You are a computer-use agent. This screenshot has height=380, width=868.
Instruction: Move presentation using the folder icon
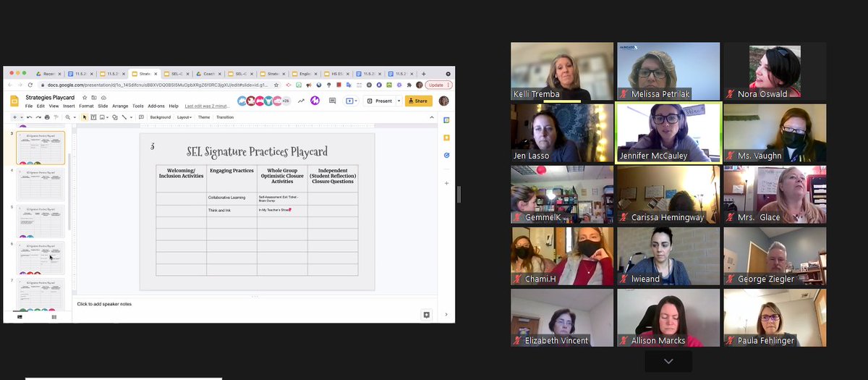94,98
